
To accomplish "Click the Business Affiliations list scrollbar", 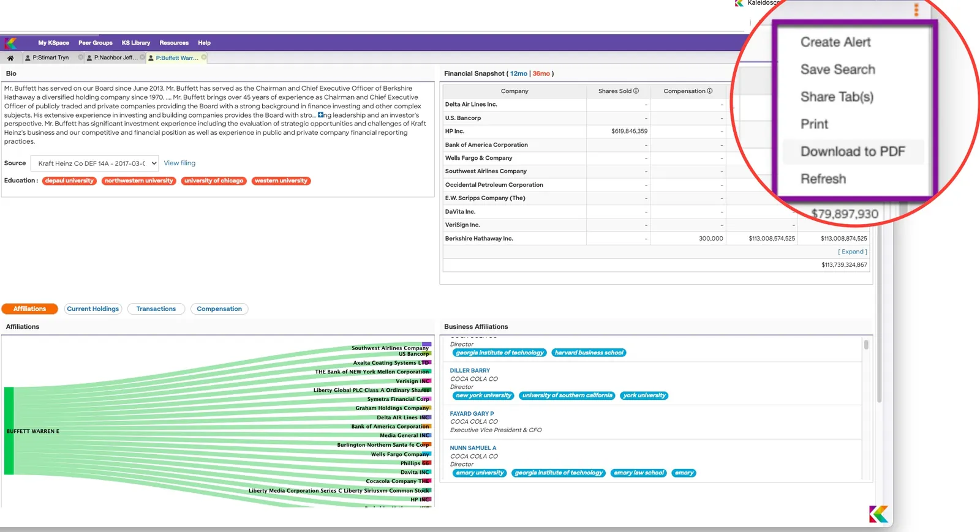I will tap(866, 345).
